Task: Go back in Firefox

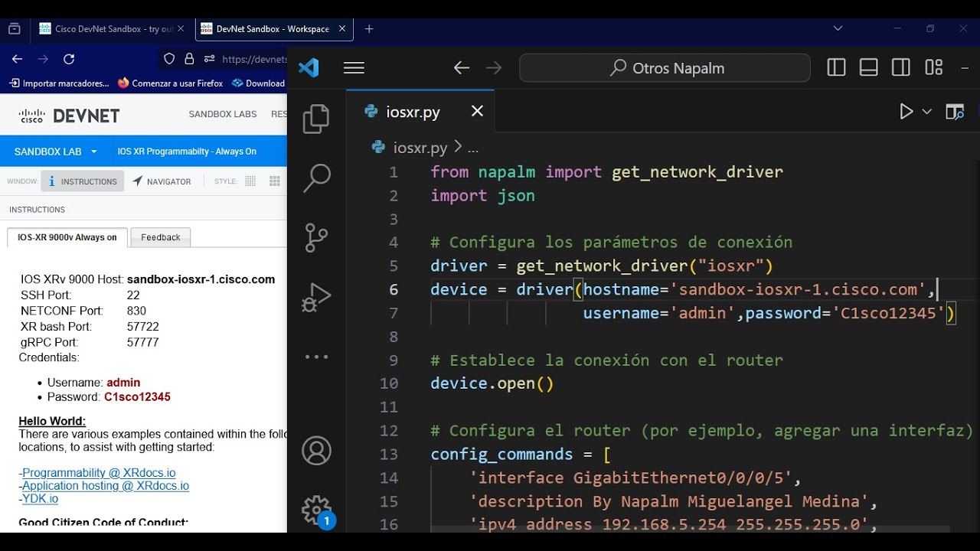Action: (17, 59)
